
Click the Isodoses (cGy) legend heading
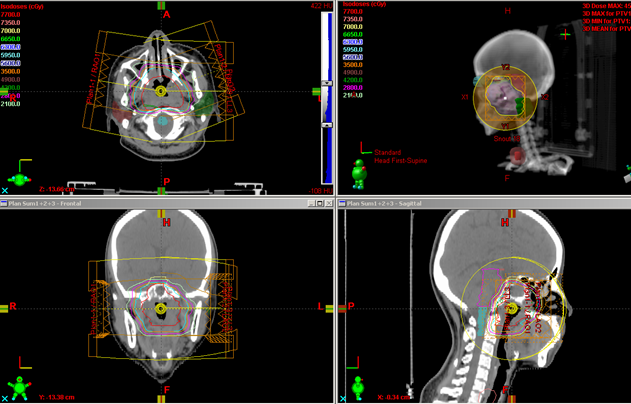(x=22, y=7)
